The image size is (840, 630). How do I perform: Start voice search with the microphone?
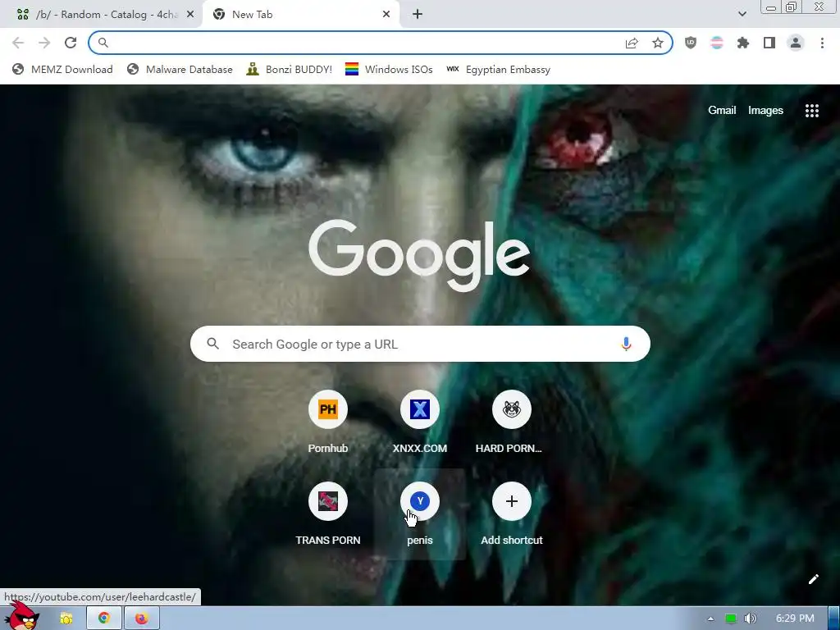(626, 344)
